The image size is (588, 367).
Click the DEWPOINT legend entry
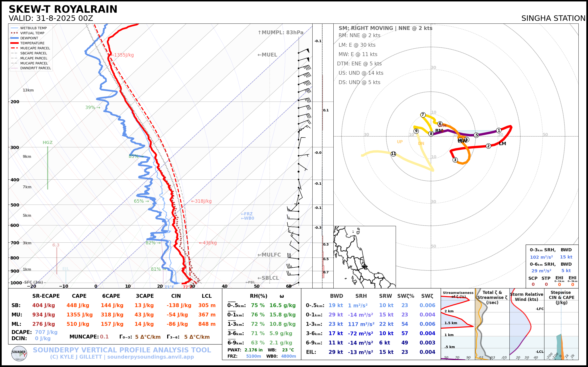29,38
